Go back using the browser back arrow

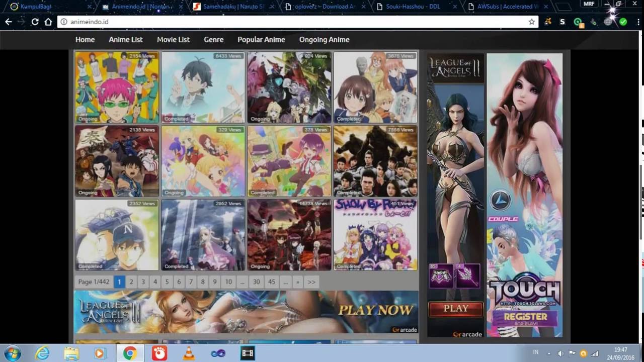point(9,22)
